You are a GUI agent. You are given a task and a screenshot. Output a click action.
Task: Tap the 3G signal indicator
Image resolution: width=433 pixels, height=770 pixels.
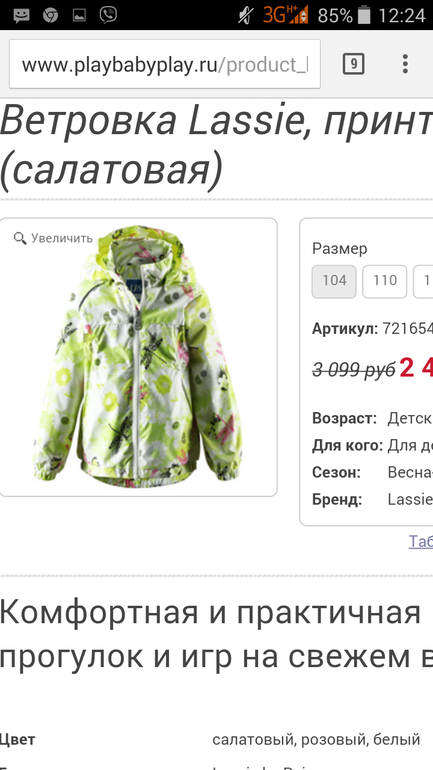click(285, 15)
